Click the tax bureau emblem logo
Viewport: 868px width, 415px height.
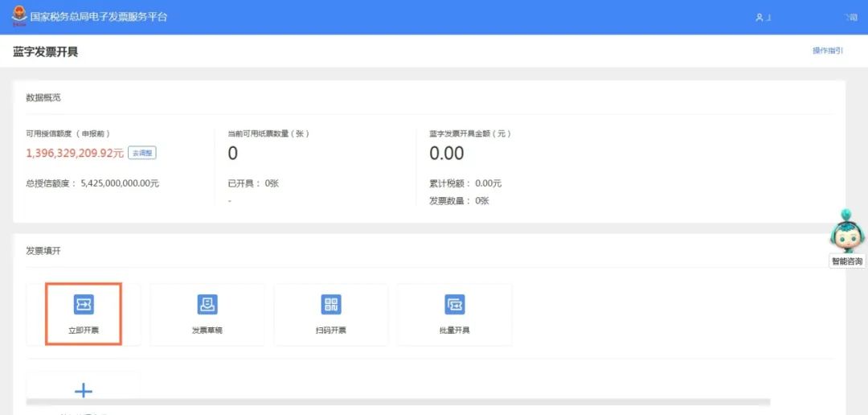(x=19, y=17)
